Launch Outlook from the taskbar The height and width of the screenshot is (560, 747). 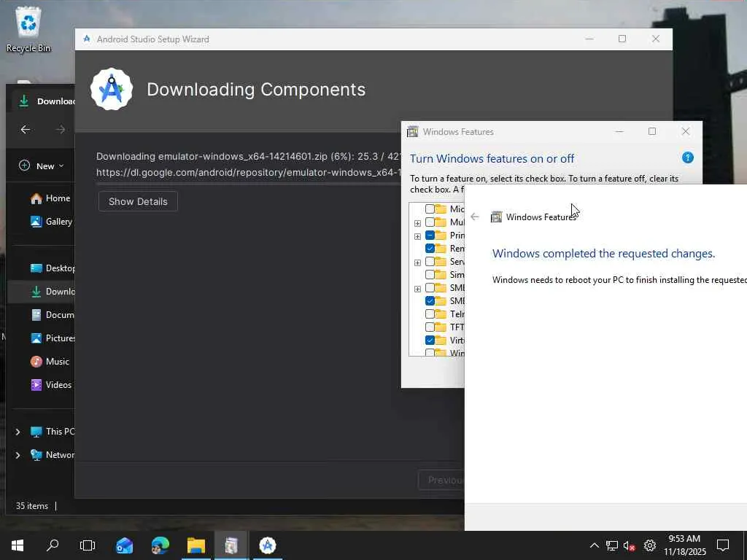point(124,545)
